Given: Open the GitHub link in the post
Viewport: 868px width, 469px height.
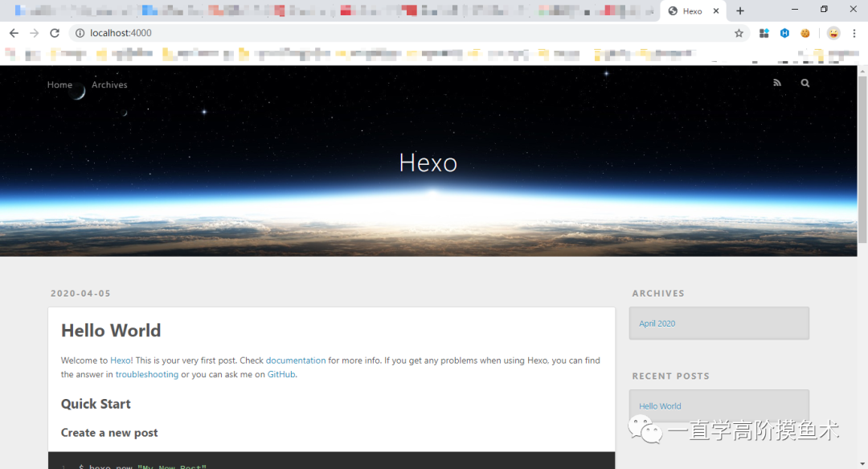Looking at the screenshot, I should pos(281,374).
